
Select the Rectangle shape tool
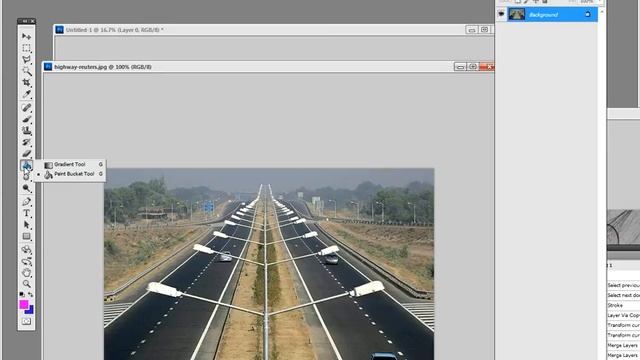click(x=27, y=236)
